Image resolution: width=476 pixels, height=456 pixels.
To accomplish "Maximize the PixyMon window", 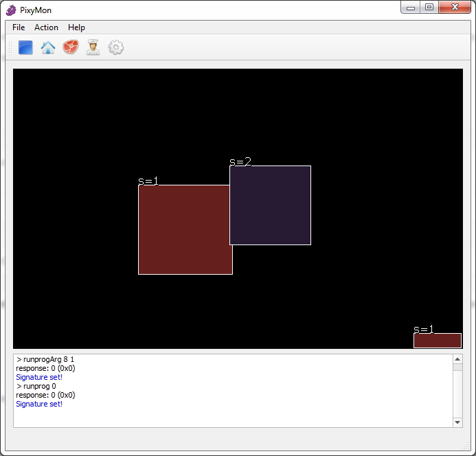I will (429, 8).
